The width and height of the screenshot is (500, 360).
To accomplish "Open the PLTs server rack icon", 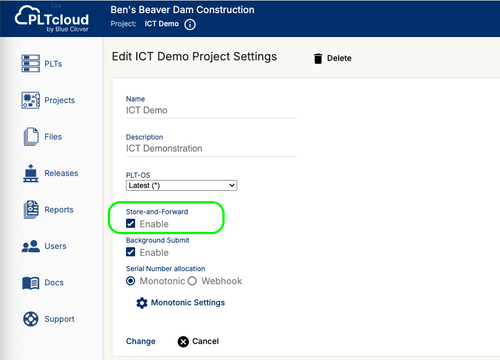I will (x=31, y=64).
